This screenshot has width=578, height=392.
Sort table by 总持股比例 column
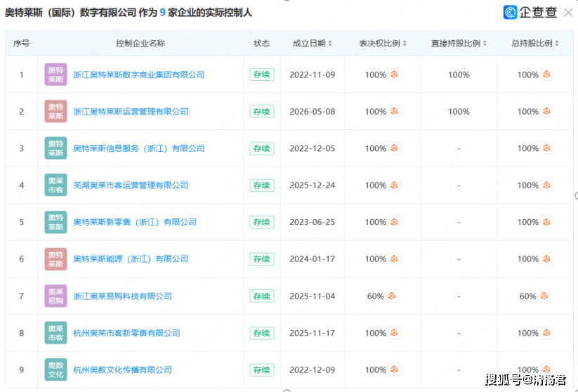(x=557, y=44)
